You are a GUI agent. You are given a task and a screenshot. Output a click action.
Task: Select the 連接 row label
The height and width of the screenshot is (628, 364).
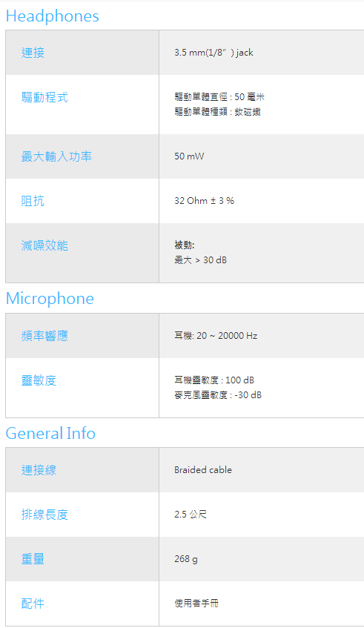[33, 53]
